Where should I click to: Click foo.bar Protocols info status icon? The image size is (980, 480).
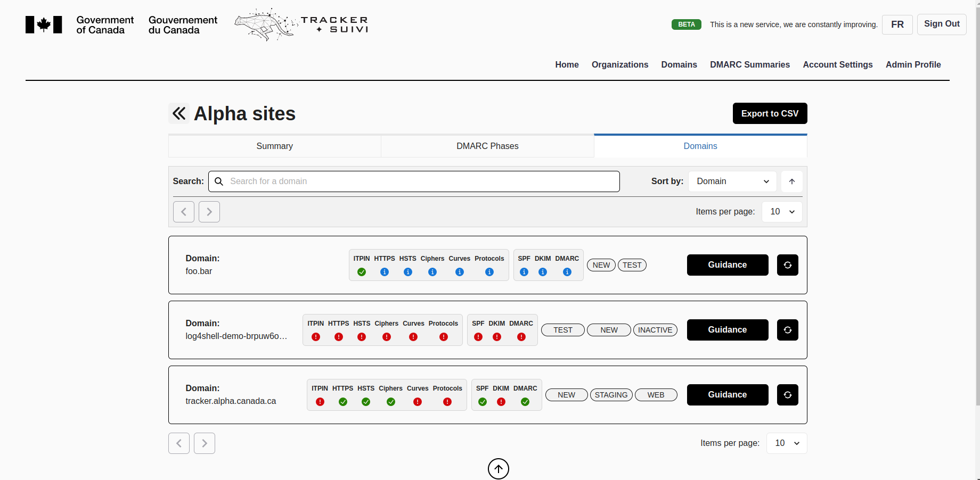point(489,272)
